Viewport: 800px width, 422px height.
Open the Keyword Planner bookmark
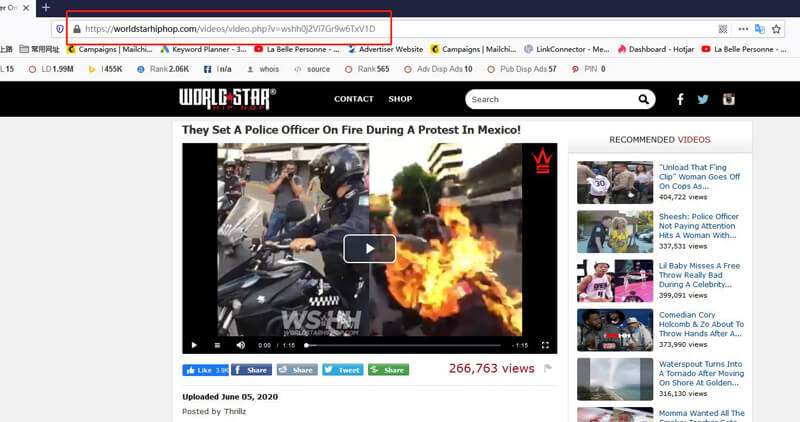tap(203, 49)
